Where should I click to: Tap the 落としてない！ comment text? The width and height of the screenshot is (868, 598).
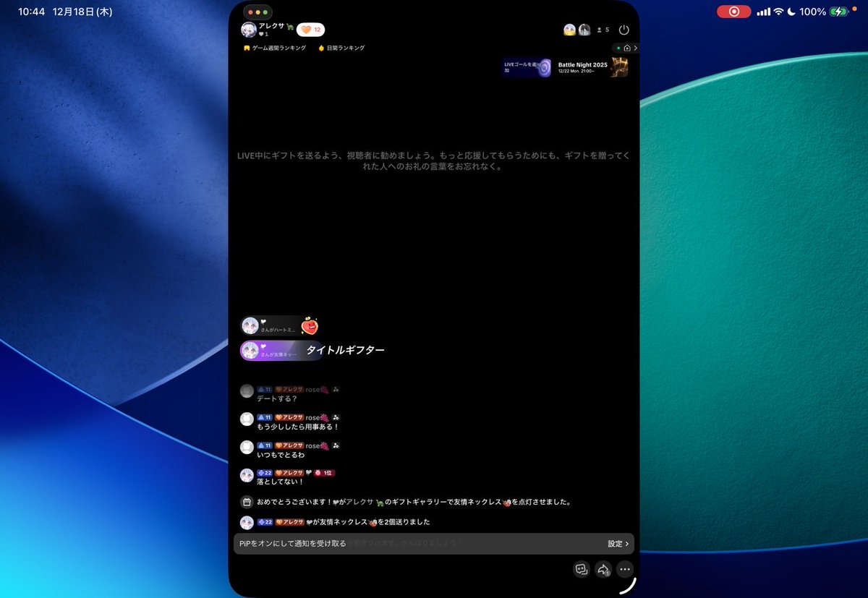click(x=281, y=482)
